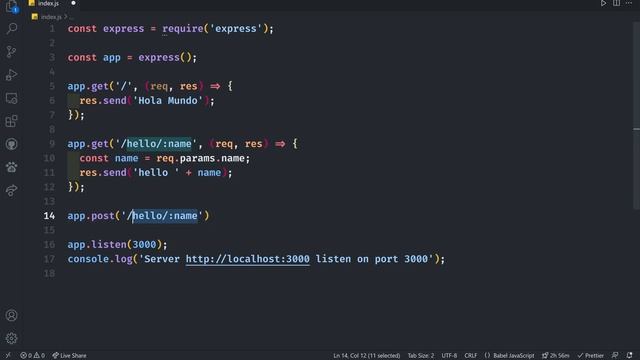Click 'express()' on line 3
Screen dimensions: 640x360
[x=164, y=58]
